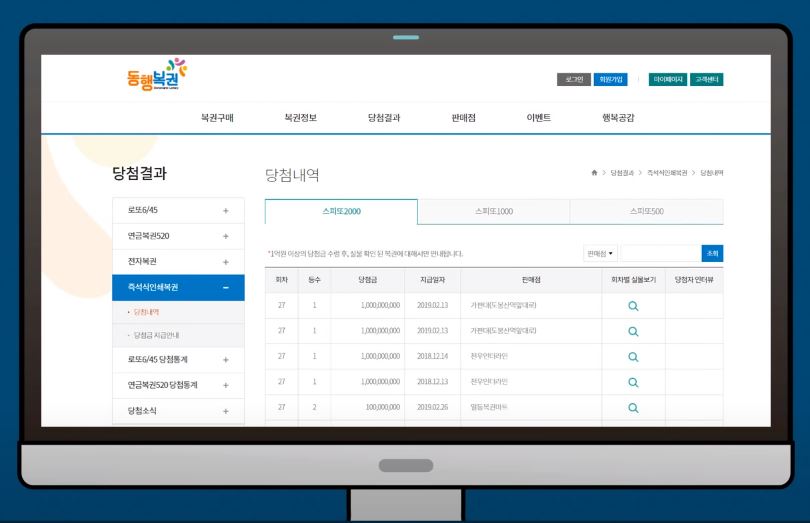Click the 즉석식인쇄복권 breadcrumb link
The width and height of the screenshot is (810, 523).
coord(667,173)
